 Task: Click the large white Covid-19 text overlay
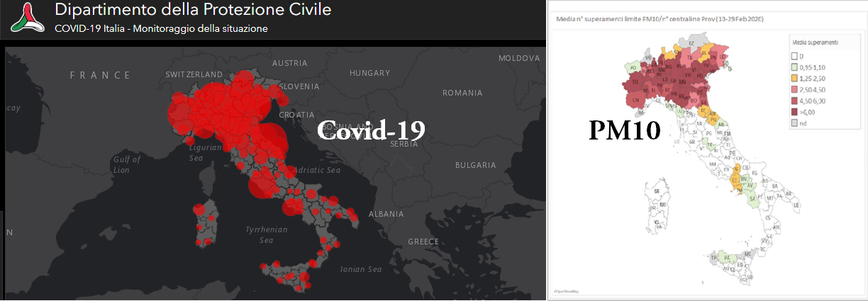point(371,130)
